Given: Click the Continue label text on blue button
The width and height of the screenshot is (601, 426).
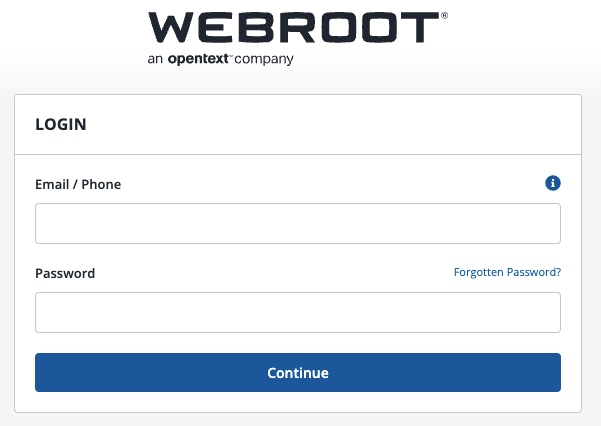Looking at the screenshot, I should [x=298, y=373].
